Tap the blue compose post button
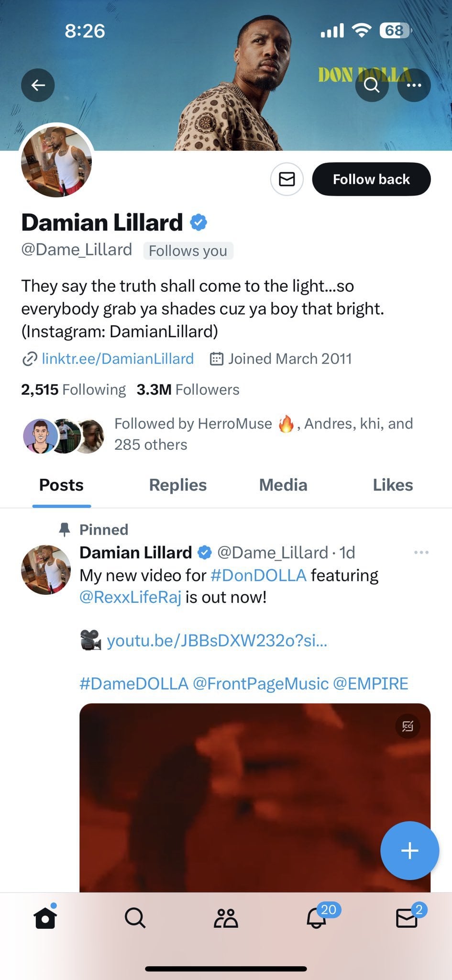Screen dimensions: 452x980 pos(409,850)
